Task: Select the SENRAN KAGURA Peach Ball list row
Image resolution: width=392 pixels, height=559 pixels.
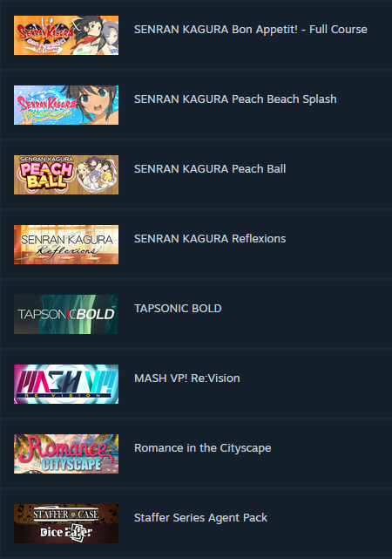Action: click(196, 174)
